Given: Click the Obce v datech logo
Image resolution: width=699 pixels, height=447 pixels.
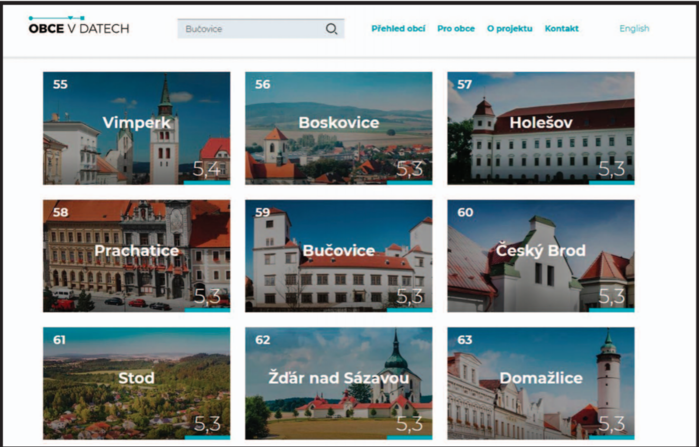Looking at the screenshot, I should [79, 27].
